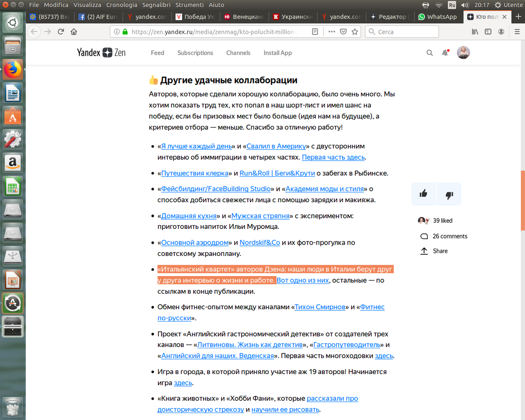
Task: Click the browser forward arrow button
Action: point(47,31)
